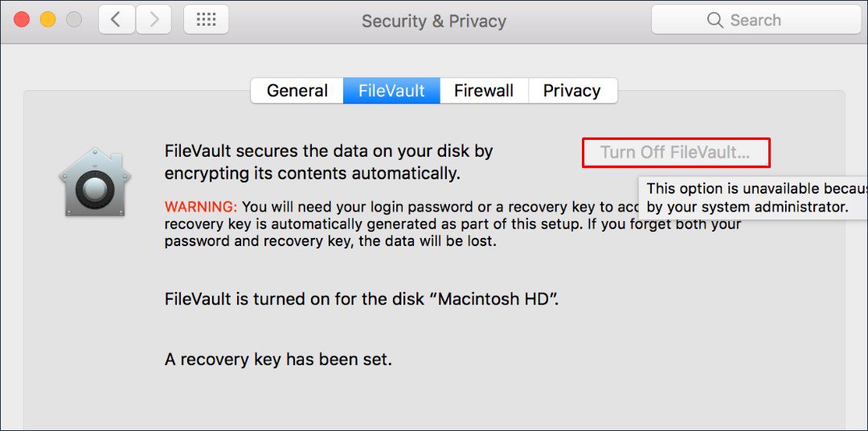Viewport: 868px width, 431px height.
Task: Click the red WARNING label text
Action: point(201,206)
